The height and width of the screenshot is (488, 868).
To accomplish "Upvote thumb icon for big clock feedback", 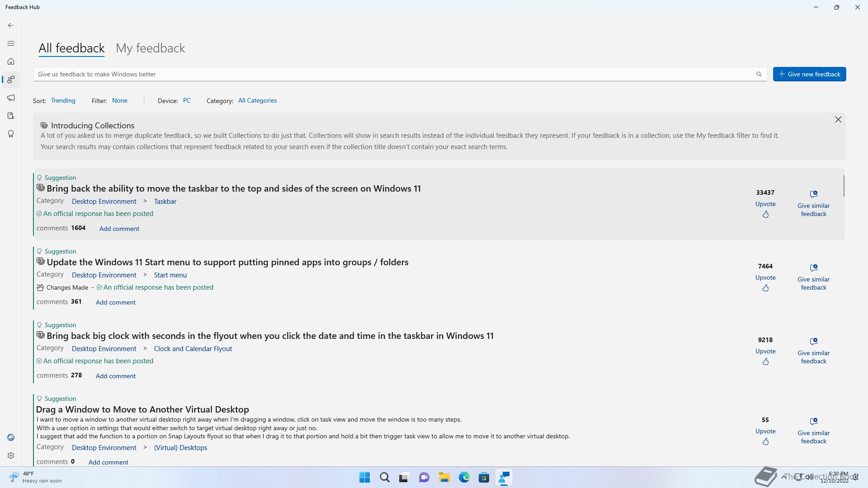I will point(765,361).
